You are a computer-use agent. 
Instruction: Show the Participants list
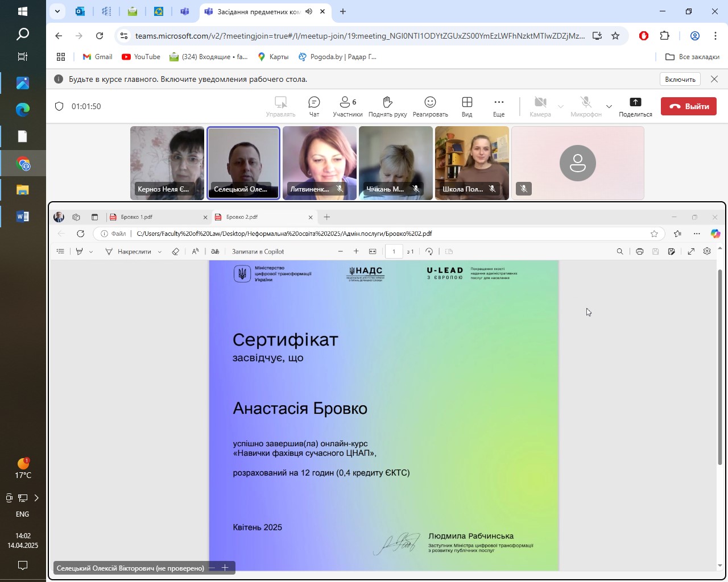tap(347, 106)
